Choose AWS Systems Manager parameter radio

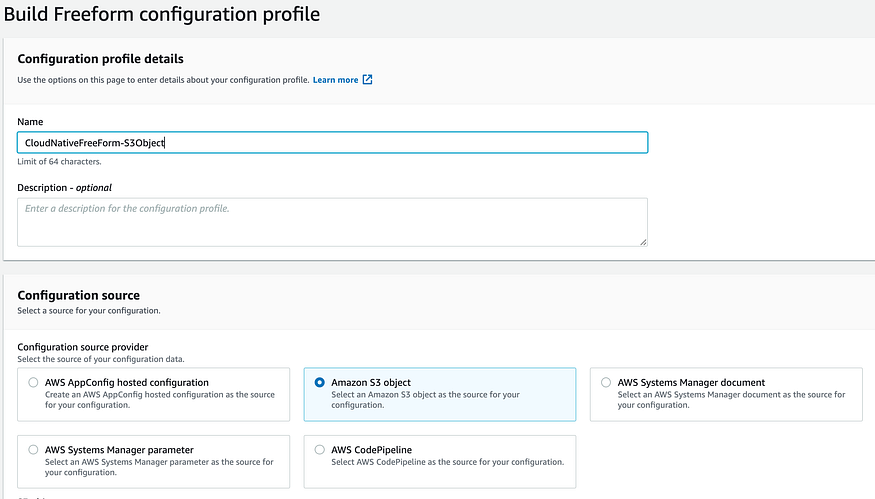pyautogui.click(x=33, y=450)
